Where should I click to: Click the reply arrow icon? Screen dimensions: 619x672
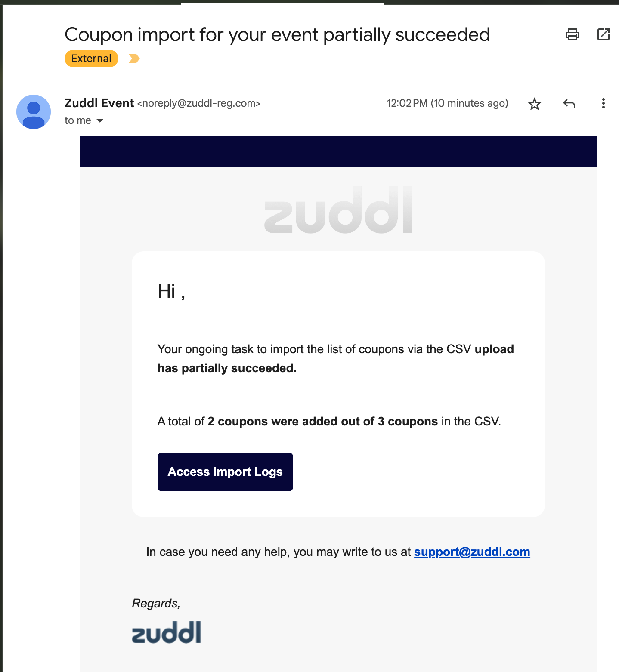[569, 104]
